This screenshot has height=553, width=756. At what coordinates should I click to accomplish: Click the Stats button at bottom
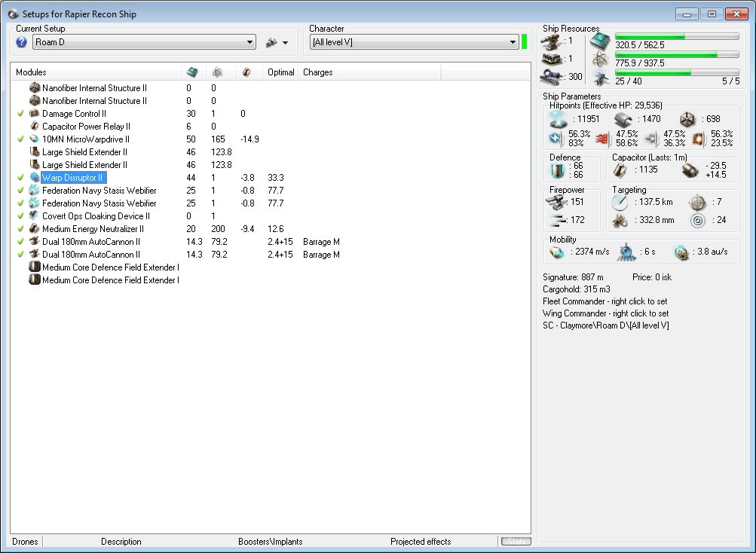coord(516,542)
